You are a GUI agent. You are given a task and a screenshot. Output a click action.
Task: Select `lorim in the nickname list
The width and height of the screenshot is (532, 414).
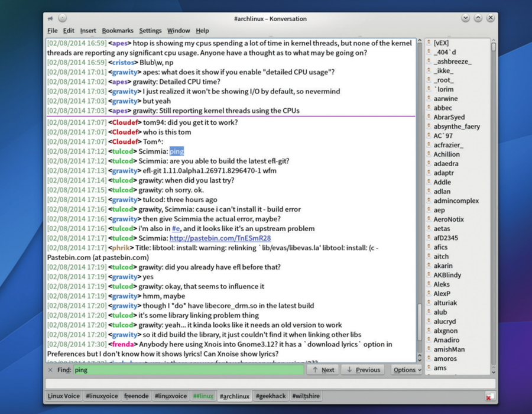[x=443, y=89]
